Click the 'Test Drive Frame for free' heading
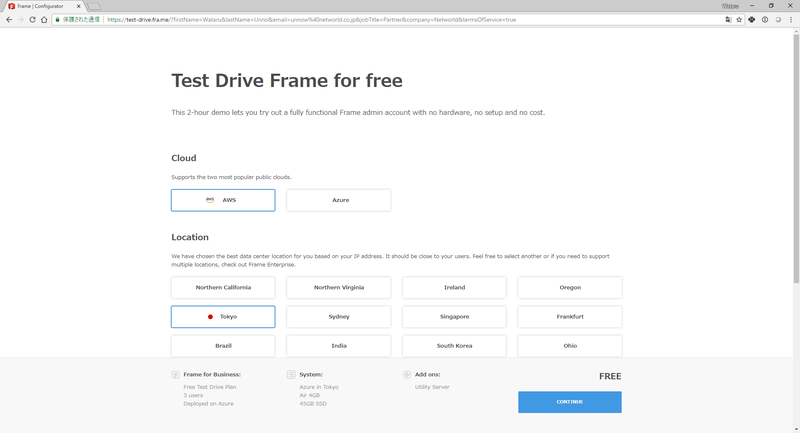Image resolution: width=800 pixels, height=433 pixels. coord(287,81)
